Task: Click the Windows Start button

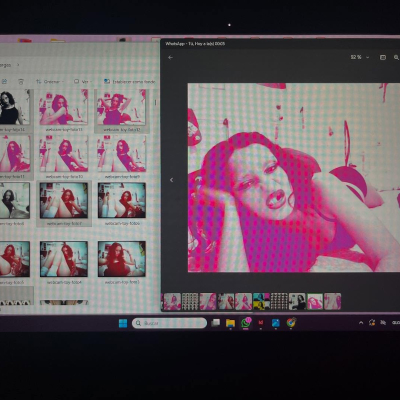Action: tap(123, 323)
